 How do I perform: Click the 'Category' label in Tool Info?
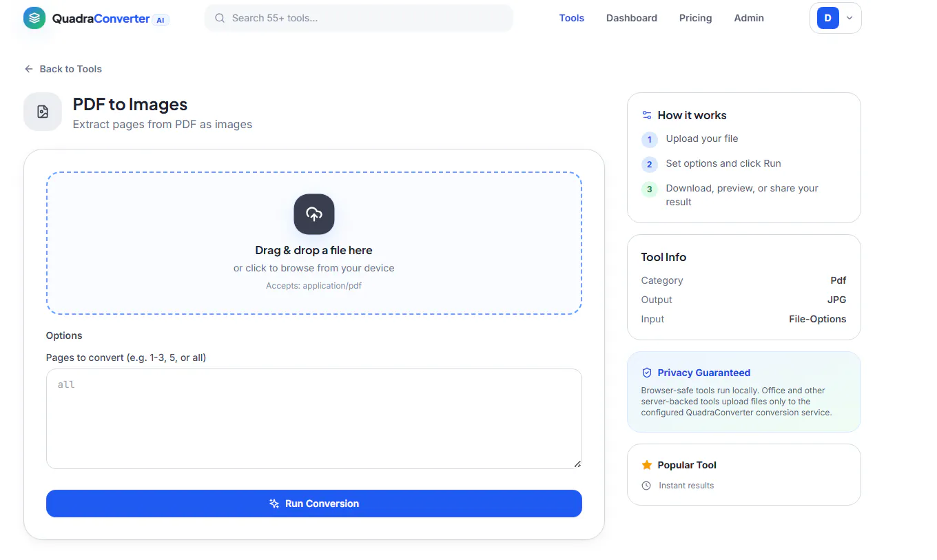662,280
